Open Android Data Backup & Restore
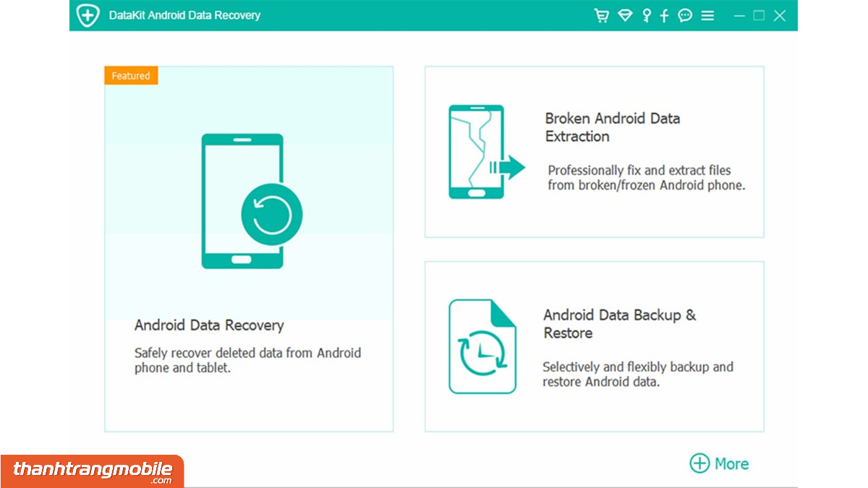 [620, 324]
